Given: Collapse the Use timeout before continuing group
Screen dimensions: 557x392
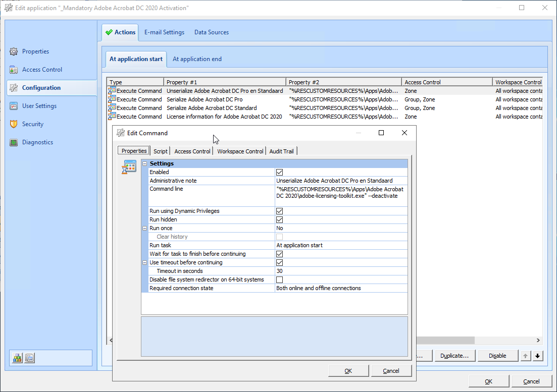Looking at the screenshot, I should point(145,262).
